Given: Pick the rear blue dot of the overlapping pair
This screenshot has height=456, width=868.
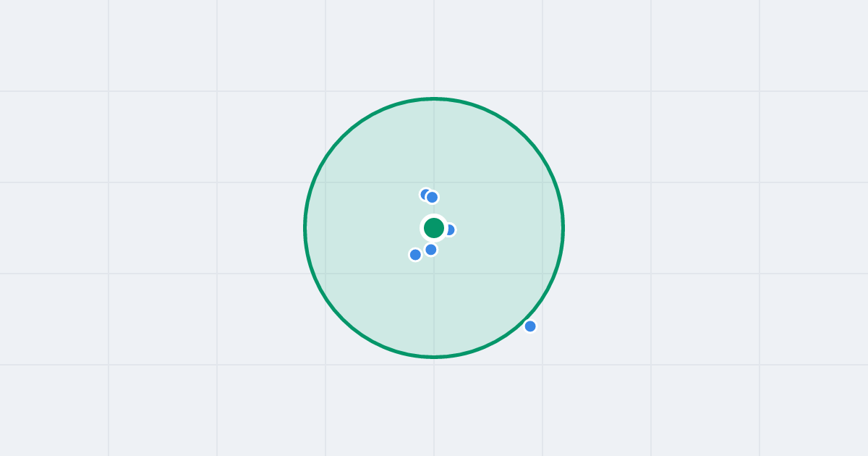Looking at the screenshot, I should coord(425,194).
